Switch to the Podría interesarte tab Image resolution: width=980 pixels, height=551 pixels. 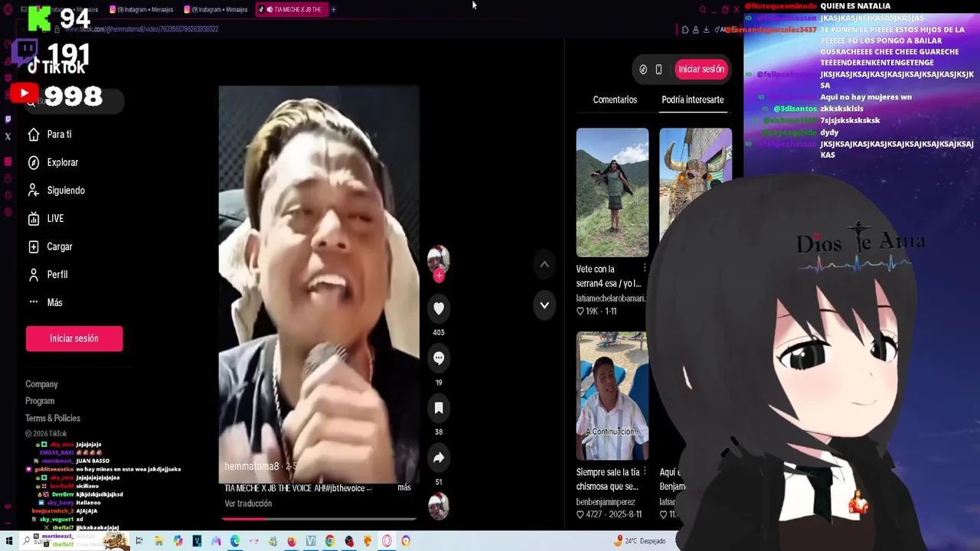click(x=692, y=99)
